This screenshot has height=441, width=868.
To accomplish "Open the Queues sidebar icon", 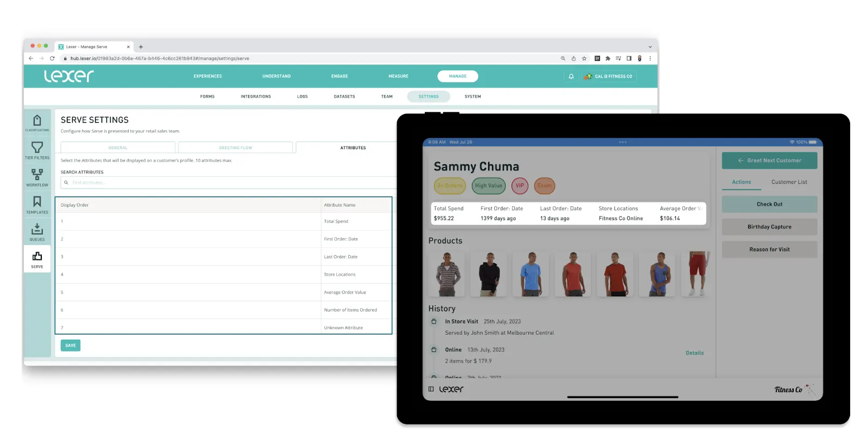I will click(37, 232).
